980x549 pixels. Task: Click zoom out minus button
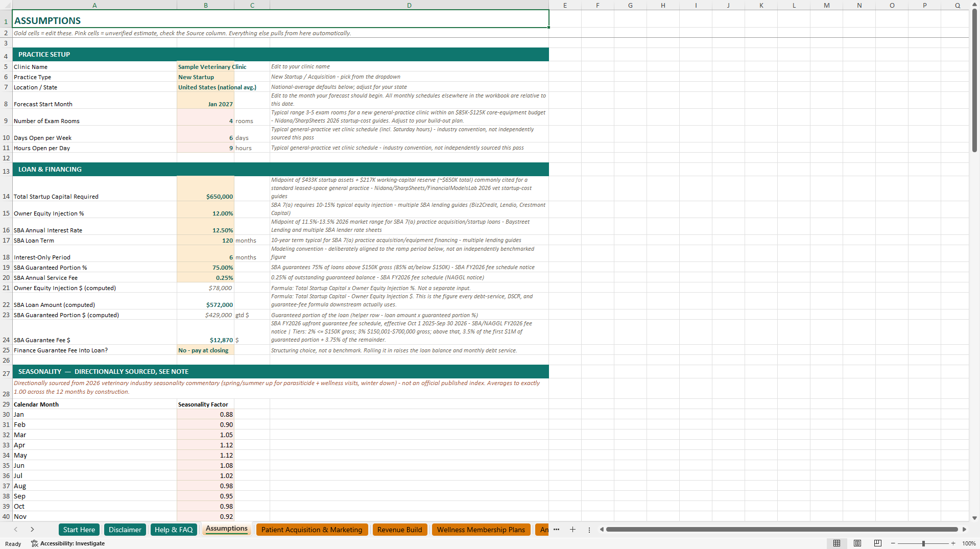[893, 543]
